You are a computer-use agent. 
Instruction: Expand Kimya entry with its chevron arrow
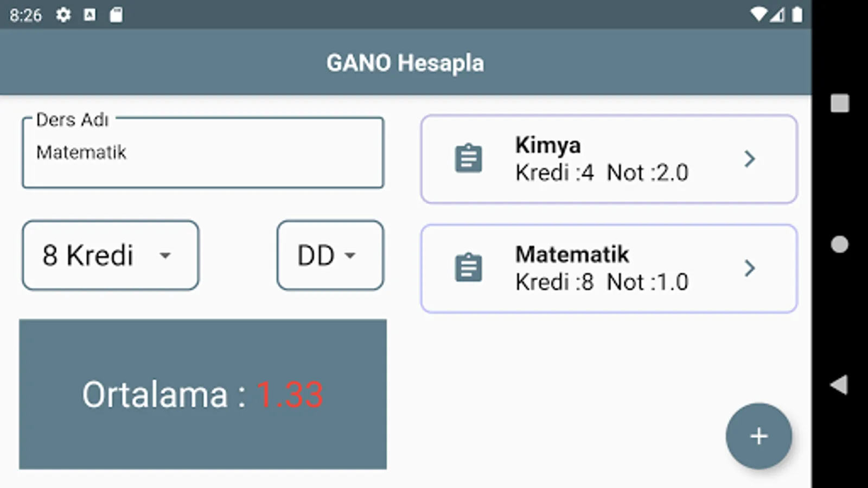coord(750,159)
